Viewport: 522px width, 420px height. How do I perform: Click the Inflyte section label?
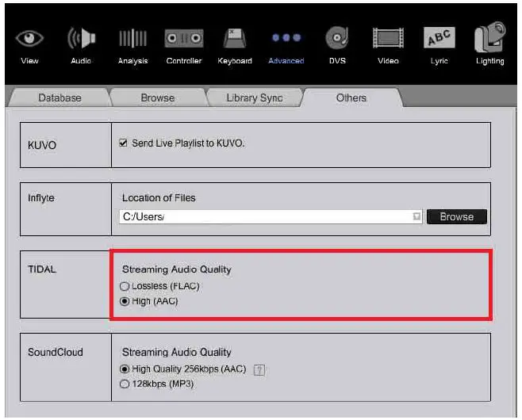tap(41, 198)
